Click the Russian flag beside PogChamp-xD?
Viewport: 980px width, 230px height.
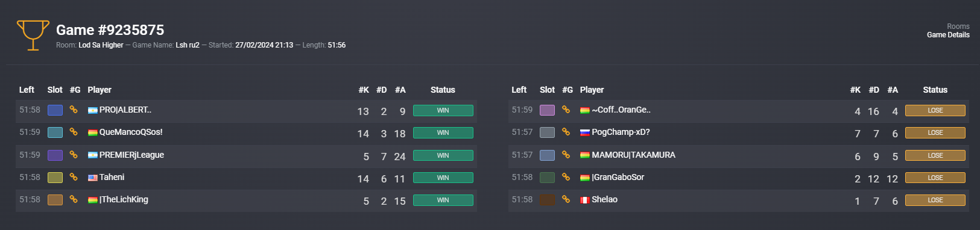[x=585, y=132]
